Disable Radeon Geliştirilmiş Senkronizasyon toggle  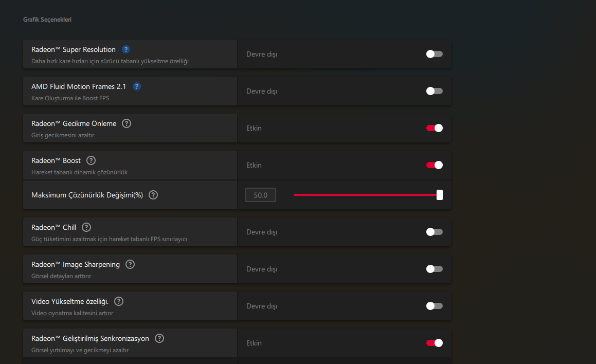pyautogui.click(x=434, y=343)
